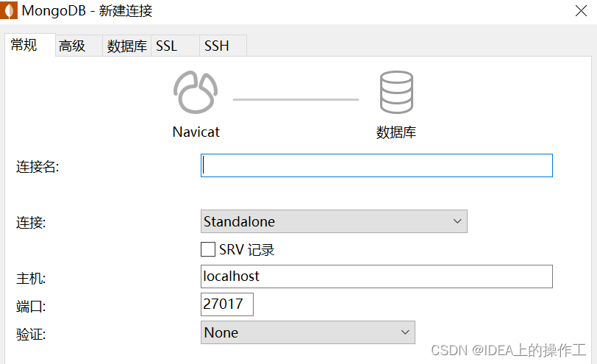Viewport: 597px width, 364px height.
Task: Open the None authentication dropdown
Action: (307, 332)
